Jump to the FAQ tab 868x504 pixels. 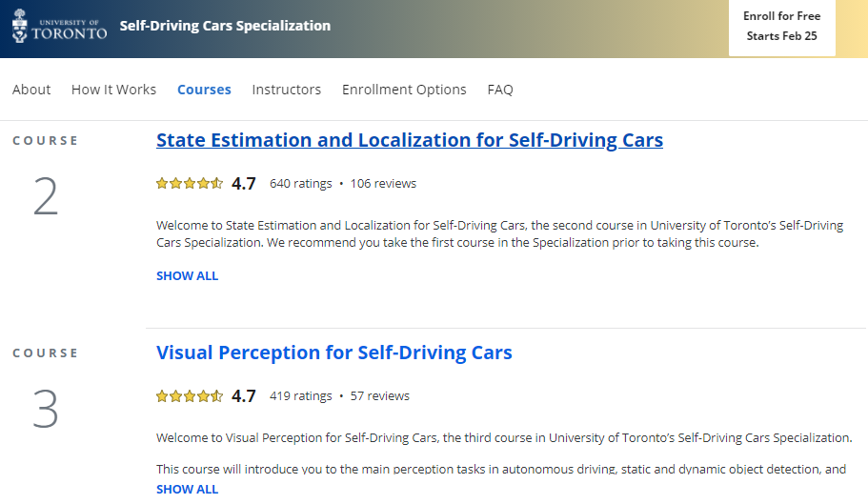point(500,90)
